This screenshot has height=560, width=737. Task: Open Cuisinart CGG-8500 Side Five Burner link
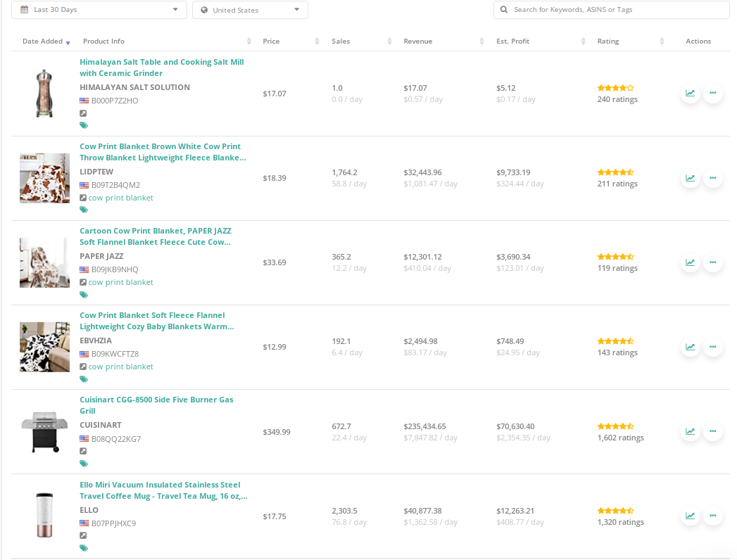(156, 405)
